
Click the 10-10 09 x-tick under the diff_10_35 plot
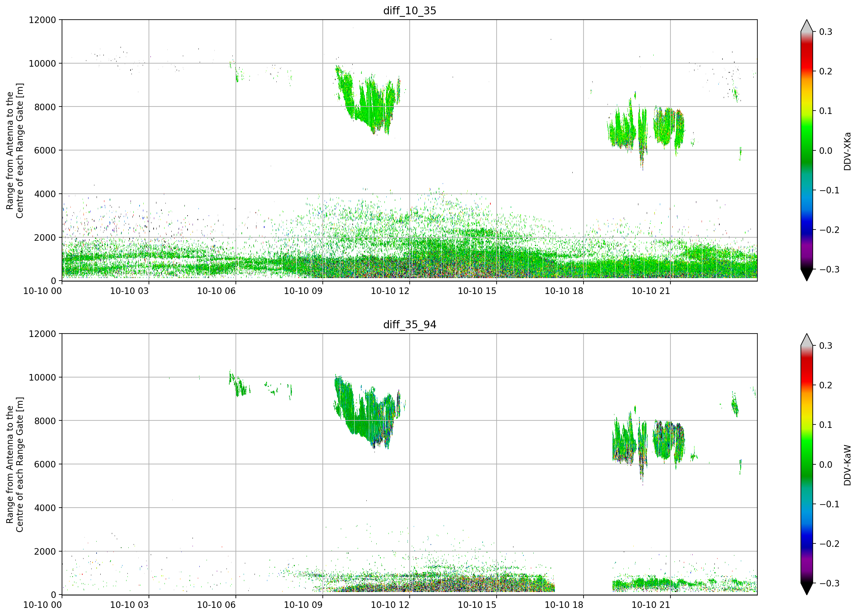[303, 291]
